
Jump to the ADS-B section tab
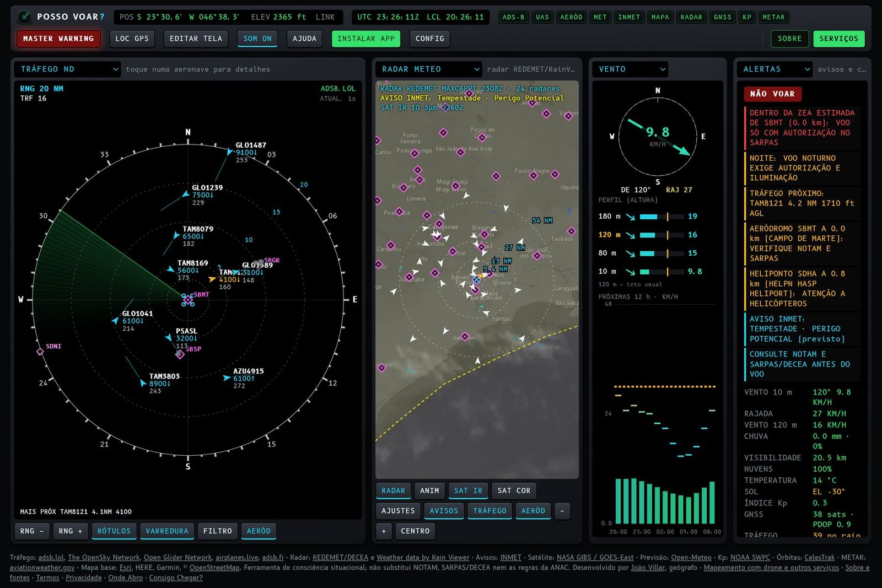coord(513,17)
